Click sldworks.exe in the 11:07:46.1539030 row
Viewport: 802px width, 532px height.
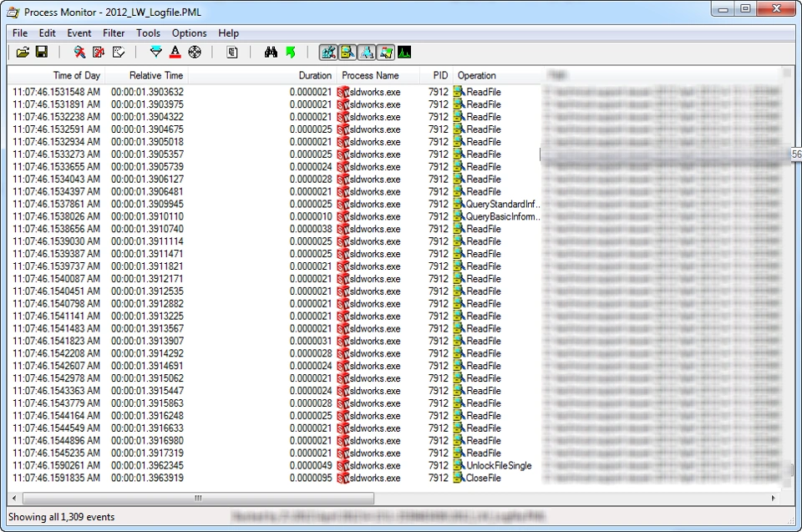click(375, 241)
